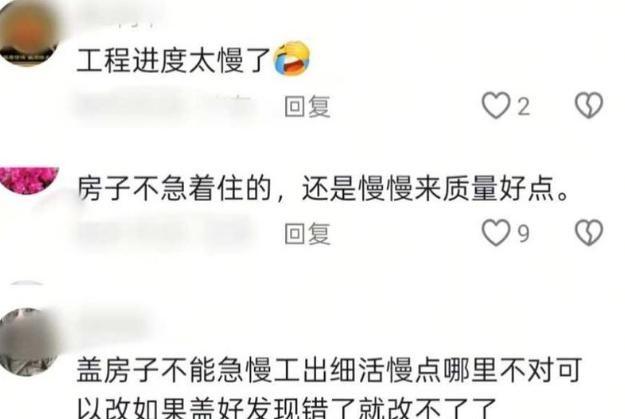Screen dimensions: 625x419
Task: Tap 回复 under 房子不急着住的 comment
Action: pyautogui.click(x=307, y=234)
